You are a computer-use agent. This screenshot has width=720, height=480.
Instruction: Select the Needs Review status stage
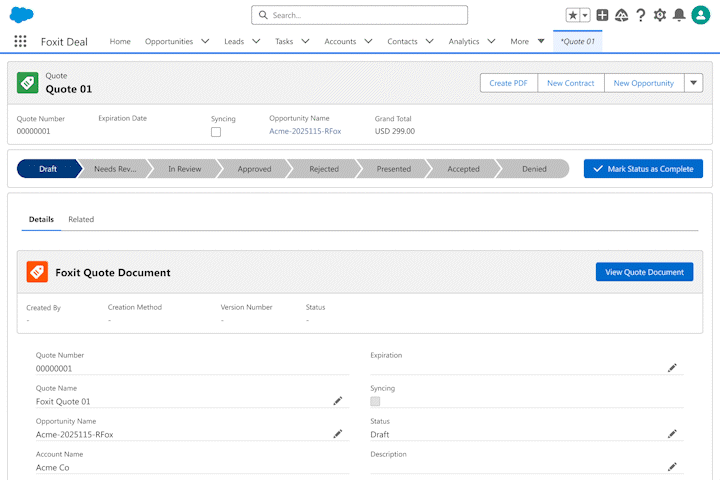[115, 169]
